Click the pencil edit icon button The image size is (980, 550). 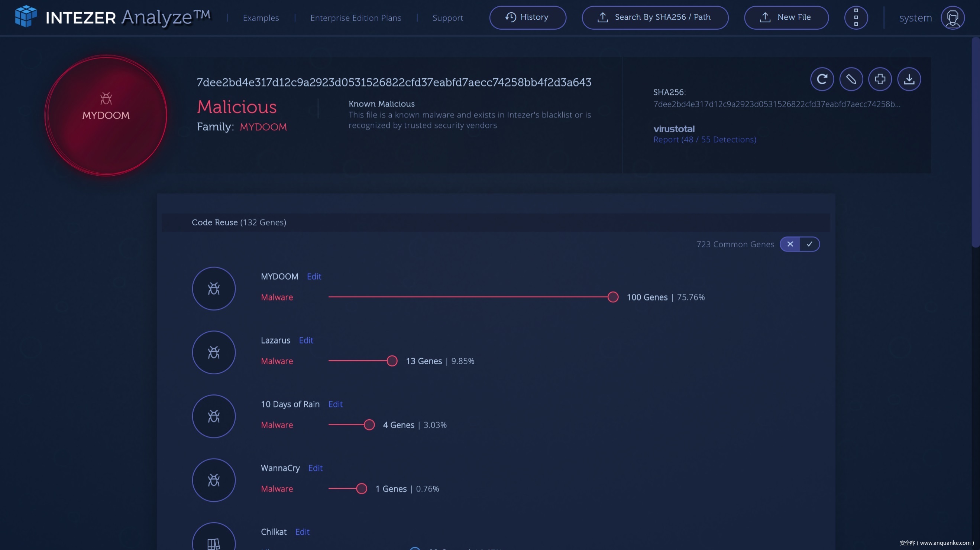(851, 79)
